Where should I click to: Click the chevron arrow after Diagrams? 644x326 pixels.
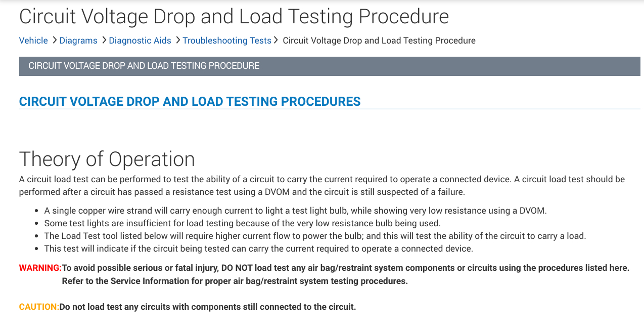tap(104, 40)
